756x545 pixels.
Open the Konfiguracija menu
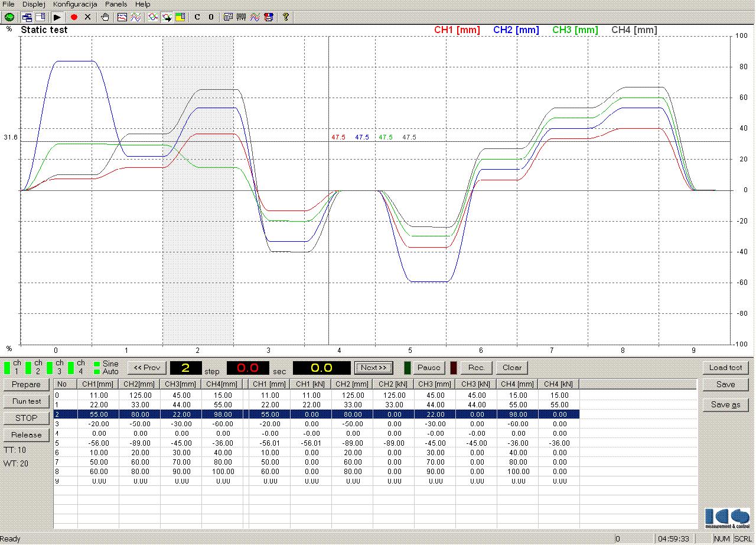click(x=75, y=4)
